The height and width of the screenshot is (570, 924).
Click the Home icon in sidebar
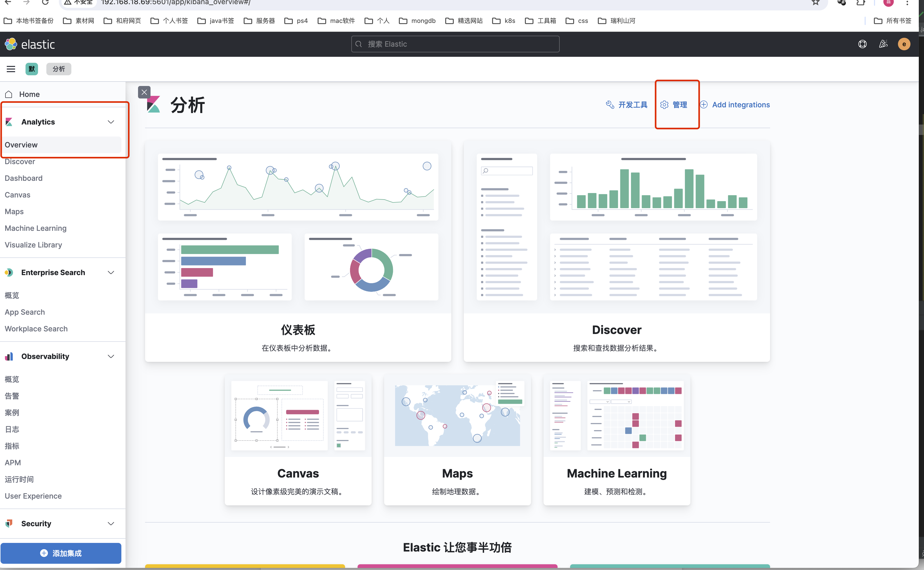(9, 94)
